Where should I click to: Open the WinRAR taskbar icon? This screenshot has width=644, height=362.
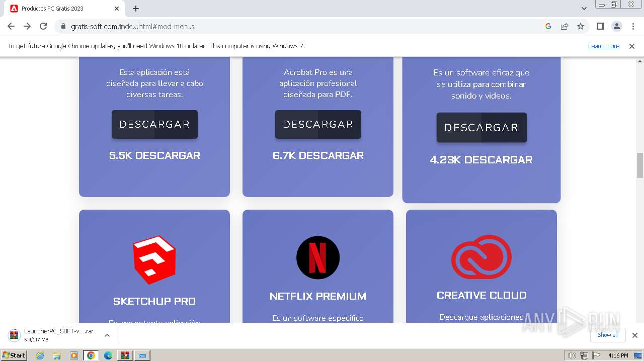(125, 355)
